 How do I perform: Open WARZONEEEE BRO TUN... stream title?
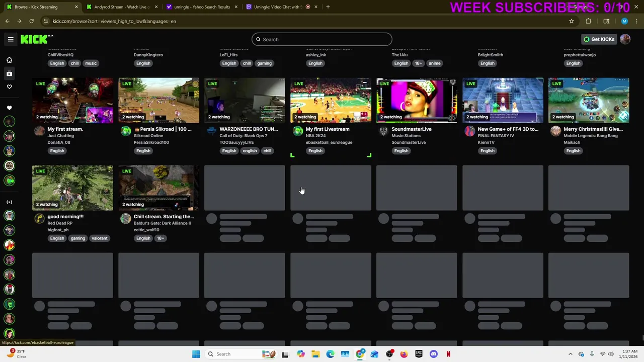[249, 129]
